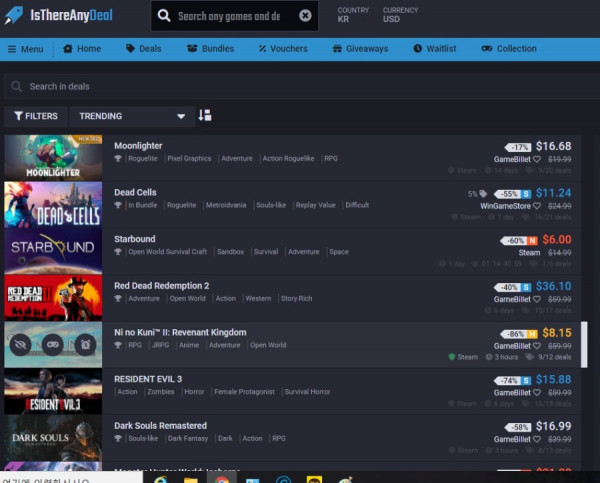Click the trophy icon under Moonlighter
The height and width of the screenshot is (483, 600).
pyautogui.click(x=118, y=158)
